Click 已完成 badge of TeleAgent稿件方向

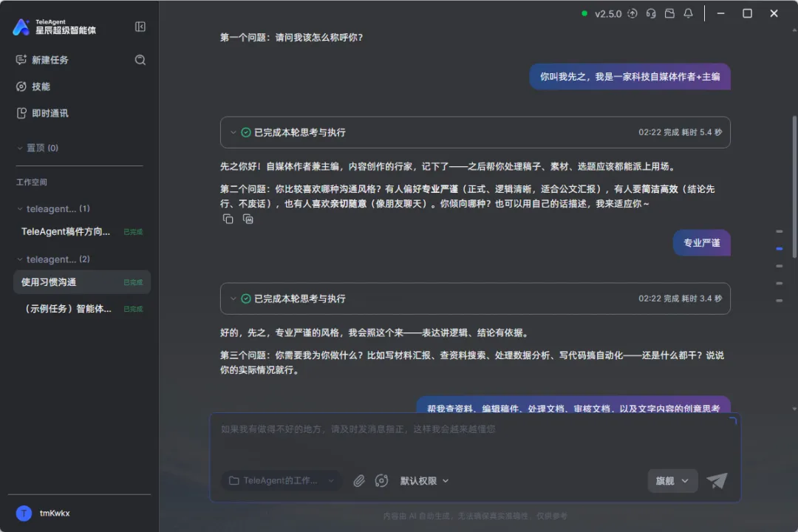[133, 231]
